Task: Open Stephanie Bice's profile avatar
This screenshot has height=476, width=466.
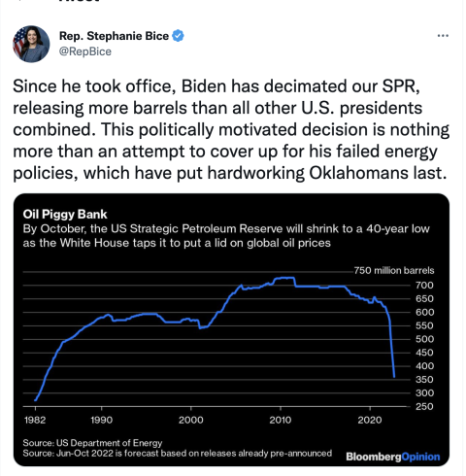Action: pyautogui.click(x=31, y=44)
